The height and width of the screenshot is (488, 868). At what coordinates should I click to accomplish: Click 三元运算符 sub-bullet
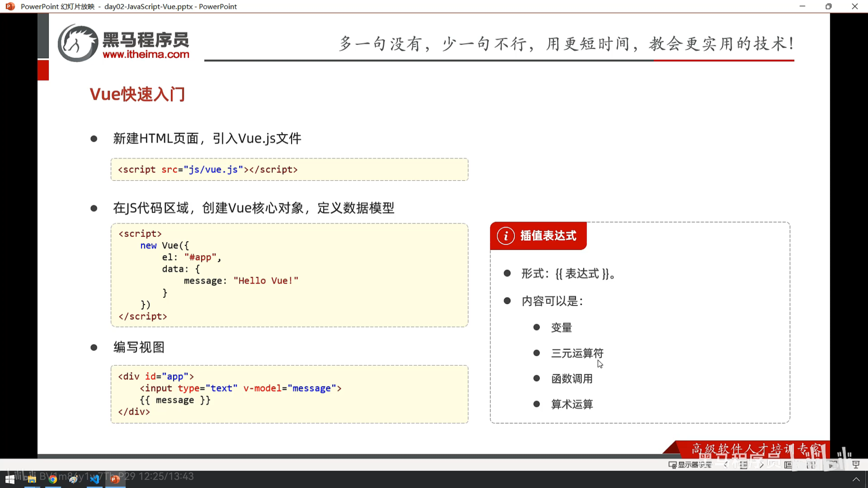tap(577, 353)
